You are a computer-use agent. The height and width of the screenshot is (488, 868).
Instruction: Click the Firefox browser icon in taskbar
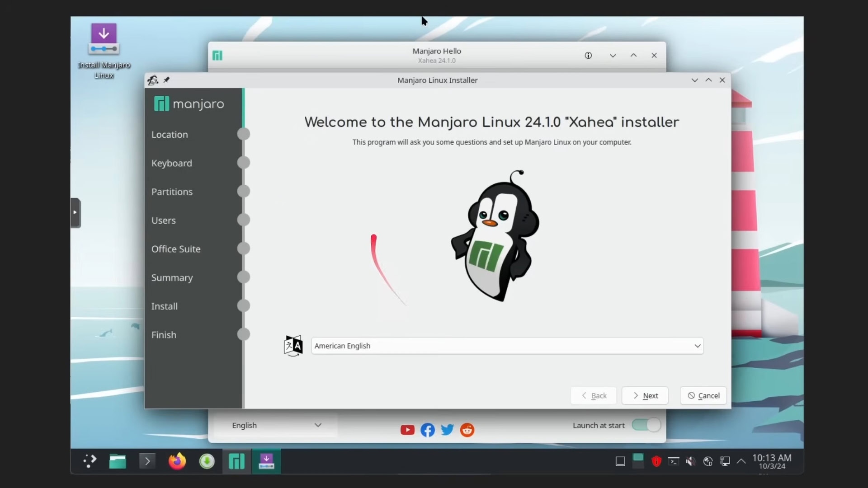tap(177, 460)
